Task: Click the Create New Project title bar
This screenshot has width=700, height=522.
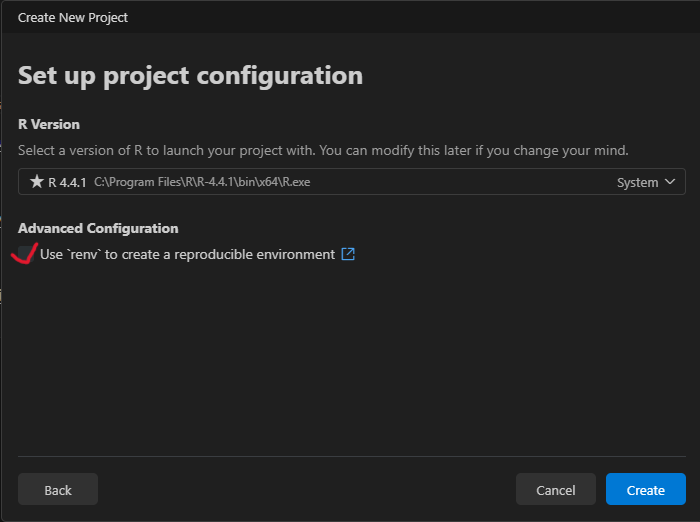Action: pyautogui.click(x=73, y=17)
